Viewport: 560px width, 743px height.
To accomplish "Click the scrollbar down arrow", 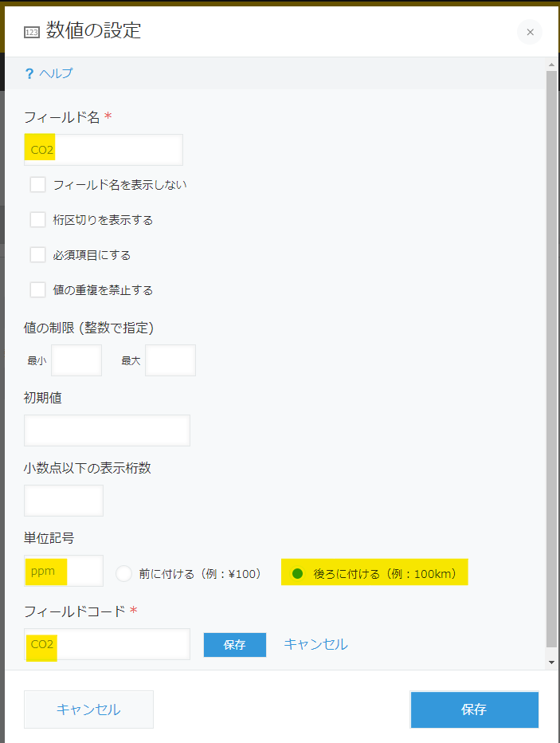I will point(551,662).
